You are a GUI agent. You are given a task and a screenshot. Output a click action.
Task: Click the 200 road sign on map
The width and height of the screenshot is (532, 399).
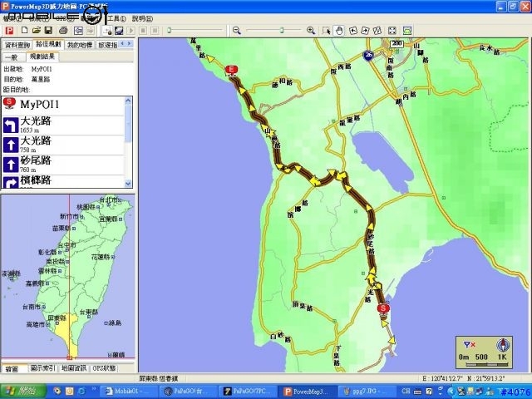pos(397,43)
